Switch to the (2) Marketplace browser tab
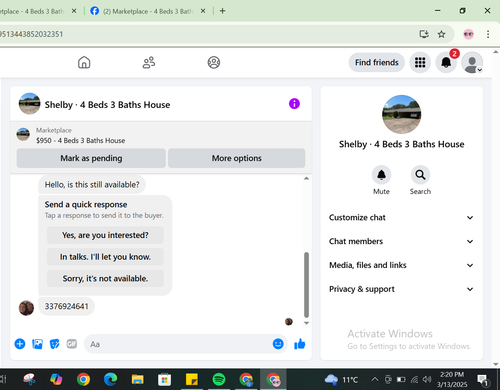The height and width of the screenshot is (390, 500). [147, 11]
